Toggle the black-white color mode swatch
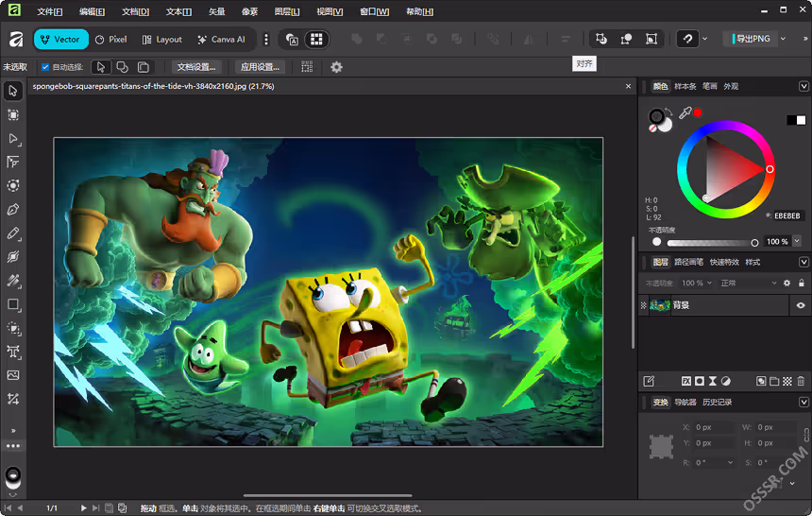Viewport: 812px width, 516px height. [796, 120]
